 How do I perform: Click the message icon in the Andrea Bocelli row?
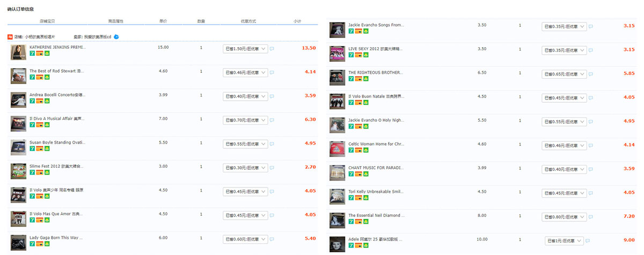272,96
